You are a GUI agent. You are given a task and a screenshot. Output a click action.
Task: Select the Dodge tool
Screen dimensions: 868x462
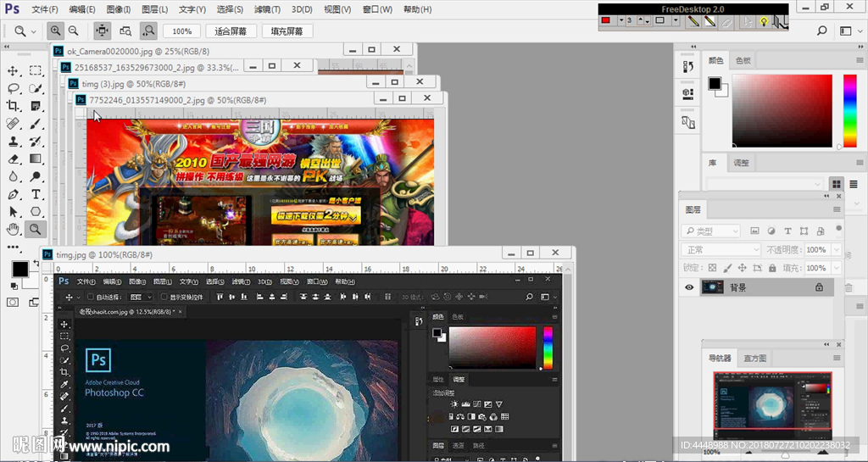point(36,176)
